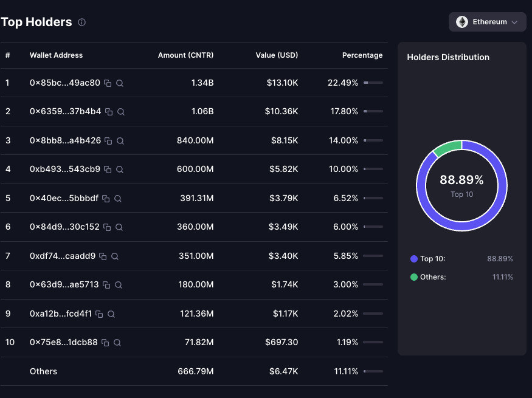Viewport: 532px width, 398px height.
Task: Click the chevron arrow on Ethereum selector
Action: coord(514,22)
